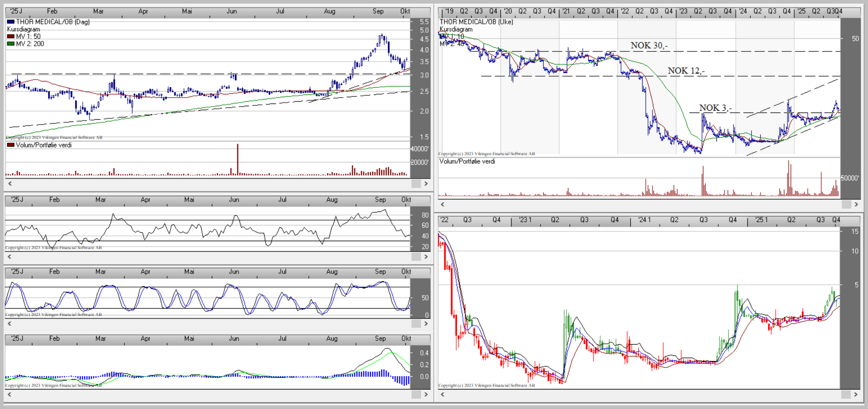Click left scroll arrow under daily volume chart

10,184
